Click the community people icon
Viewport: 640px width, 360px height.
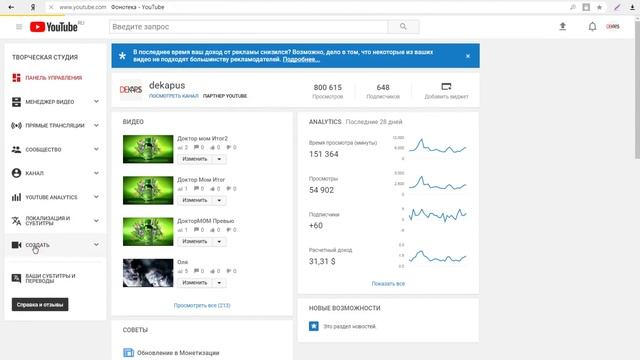point(16,149)
